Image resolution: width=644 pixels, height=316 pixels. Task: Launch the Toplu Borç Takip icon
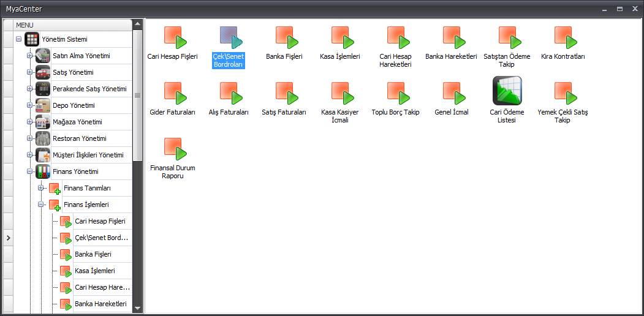(x=398, y=93)
